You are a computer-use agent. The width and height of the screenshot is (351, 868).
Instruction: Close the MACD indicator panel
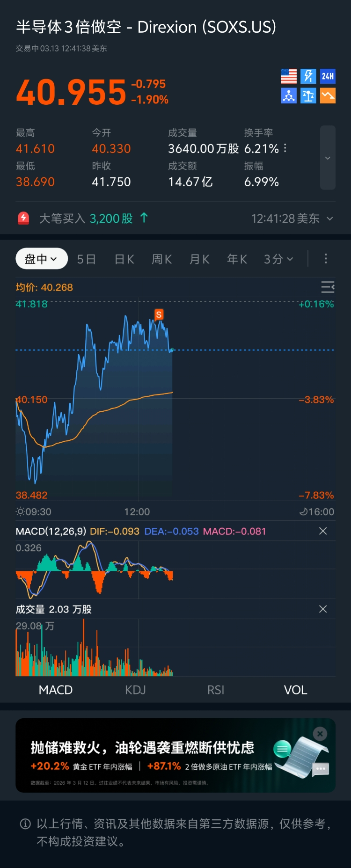(x=323, y=531)
